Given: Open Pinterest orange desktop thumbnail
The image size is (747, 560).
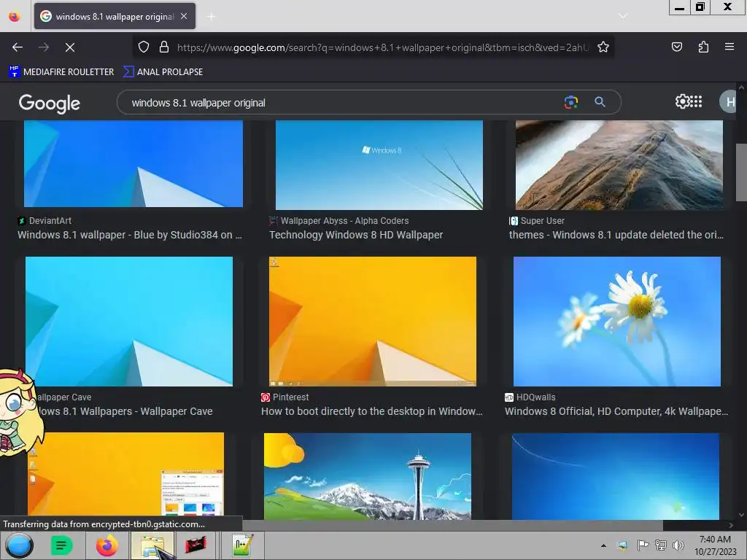Looking at the screenshot, I should click(373, 322).
